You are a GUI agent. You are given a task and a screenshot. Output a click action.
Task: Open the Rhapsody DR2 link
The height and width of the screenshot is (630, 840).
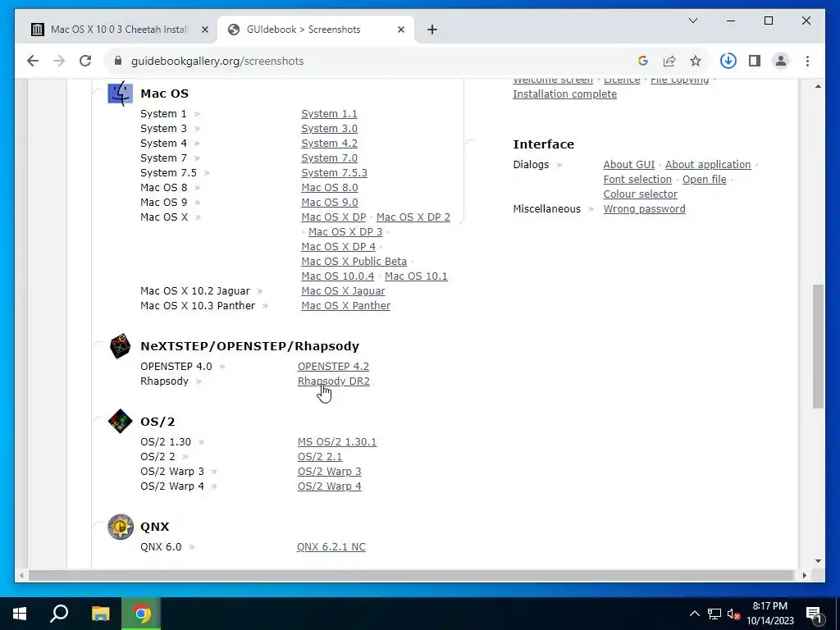333,381
